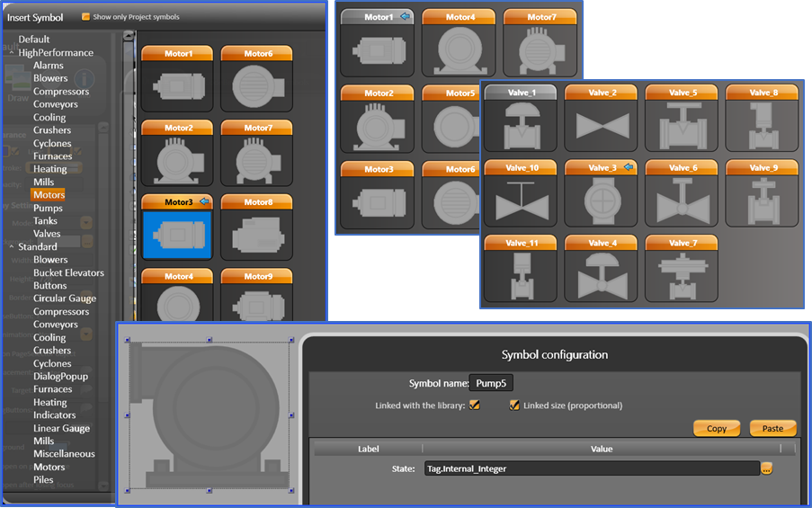Uncheck Linked with the library

pos(475,406)
